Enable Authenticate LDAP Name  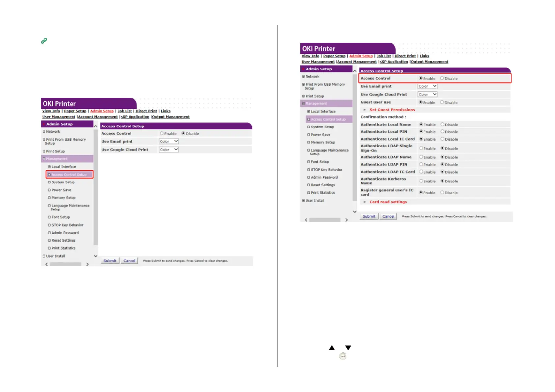coord(421,157)
